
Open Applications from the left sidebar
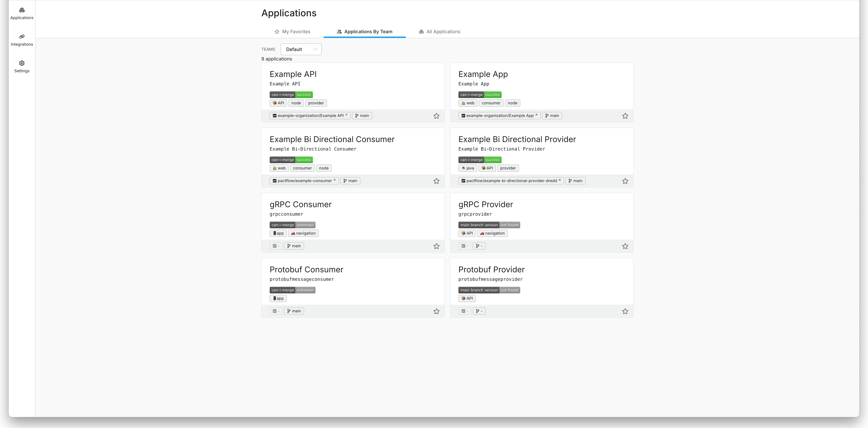[22, 13]
